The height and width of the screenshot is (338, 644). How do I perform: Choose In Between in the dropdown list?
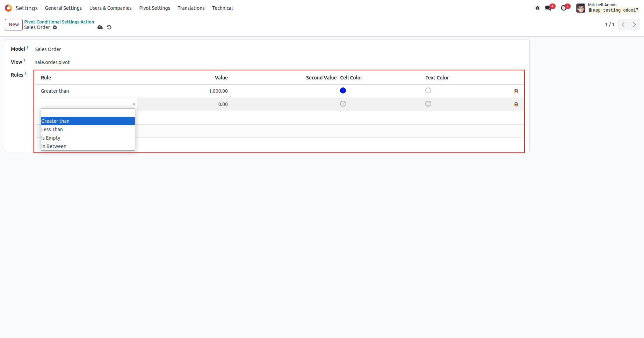tap(88, 146)
